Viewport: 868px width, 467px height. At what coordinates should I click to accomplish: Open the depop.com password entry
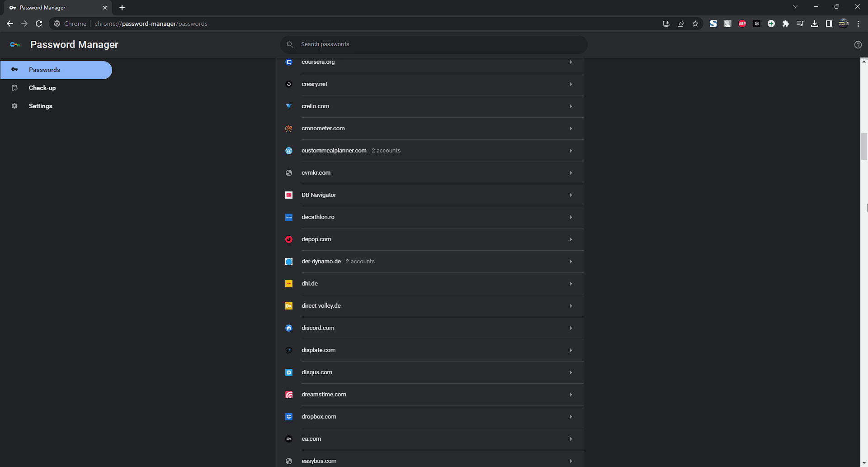click(x=430, y=239)
